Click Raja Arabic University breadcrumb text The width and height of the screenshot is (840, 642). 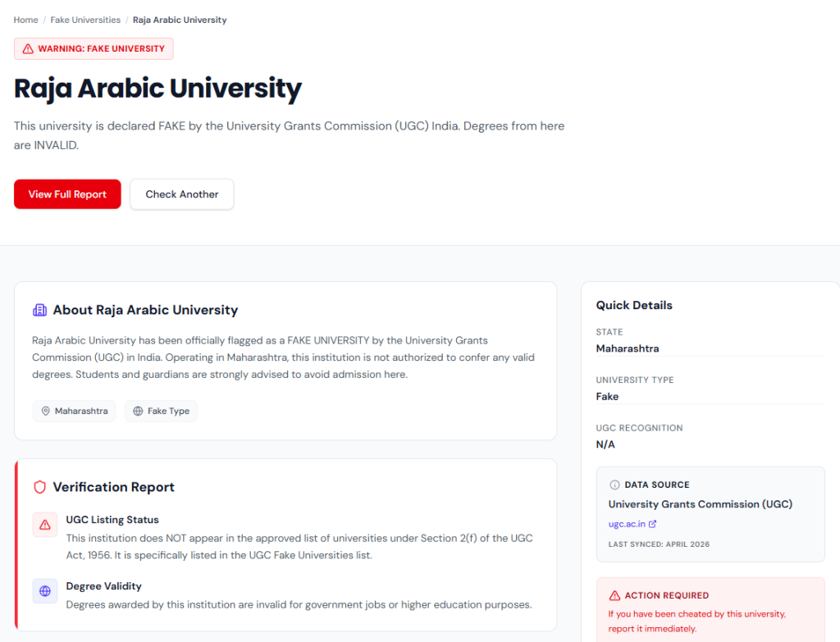(x=180, y=20)
